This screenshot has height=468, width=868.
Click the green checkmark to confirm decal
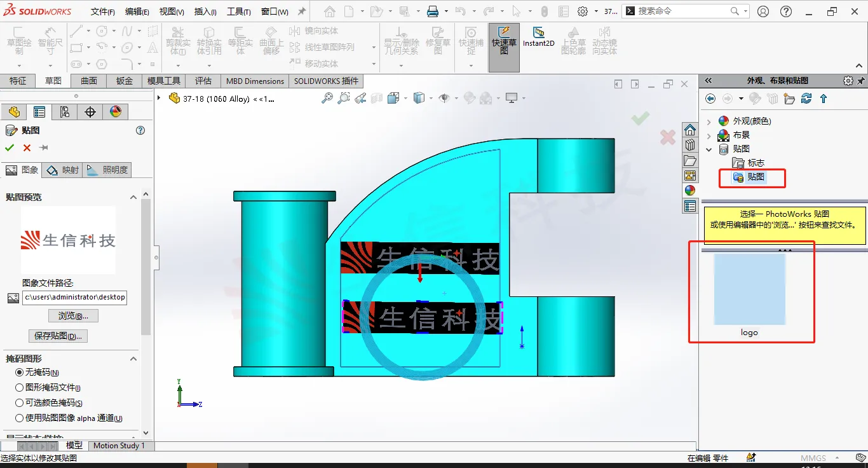[10, 148]
